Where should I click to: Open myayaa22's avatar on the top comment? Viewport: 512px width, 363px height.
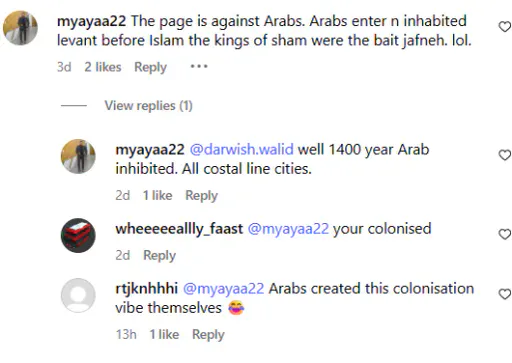tap(20, 28)
